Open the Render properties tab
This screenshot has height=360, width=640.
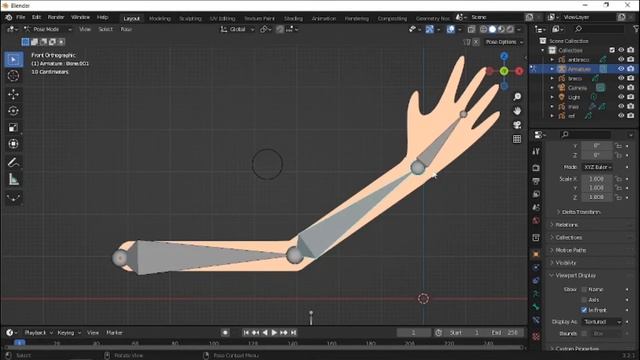[536, 168]
